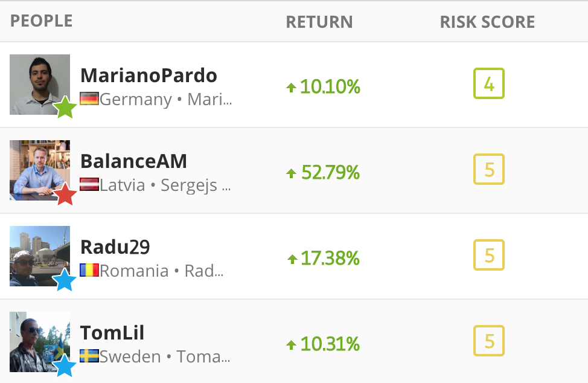The height and width of the screenshot is (383, 588).
Task: Click the Latvia flag icon
Action: click(x=89, y=185)
